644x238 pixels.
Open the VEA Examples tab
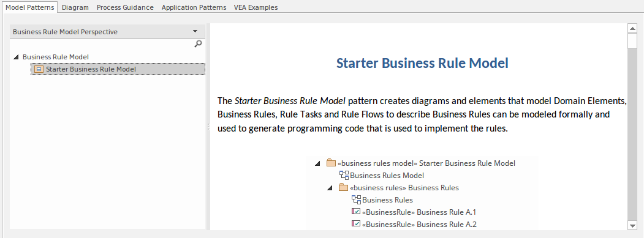point(256,7)
